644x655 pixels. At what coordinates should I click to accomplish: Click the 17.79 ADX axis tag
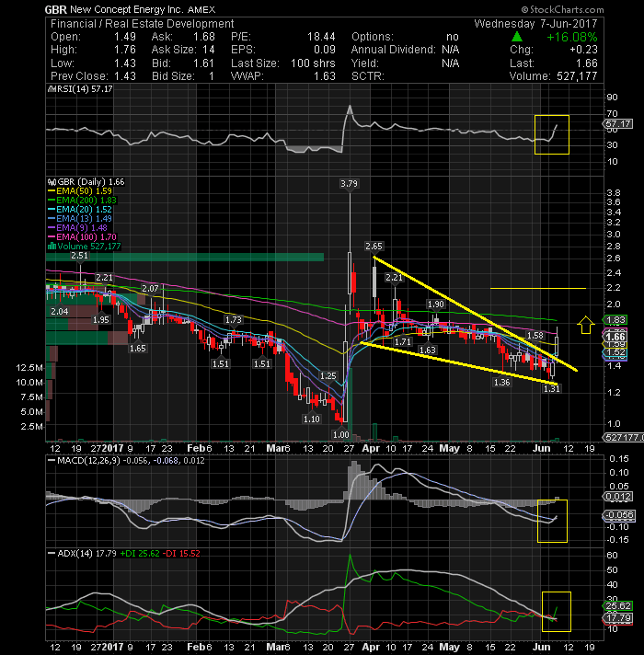(618, 617)
